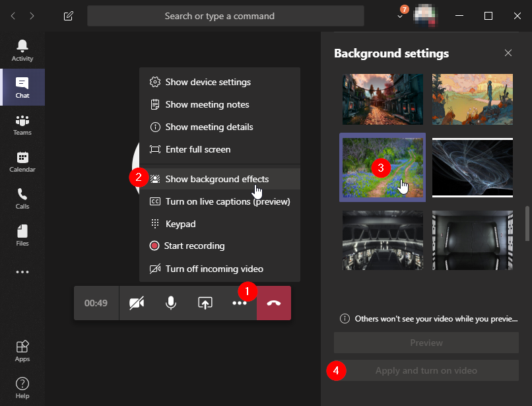
Task: Open Help in the sidebar
Action: [22, 388]
